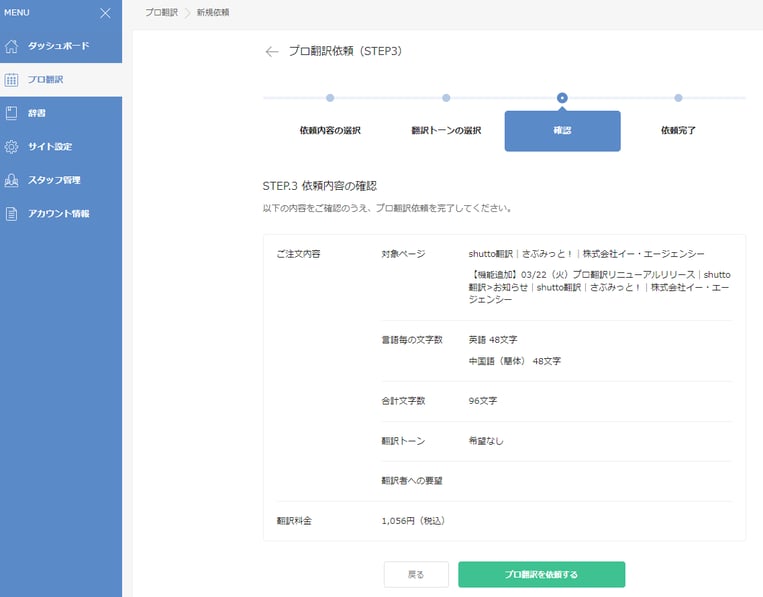Click the 翻訳トーン label

[x=403, y=441]
